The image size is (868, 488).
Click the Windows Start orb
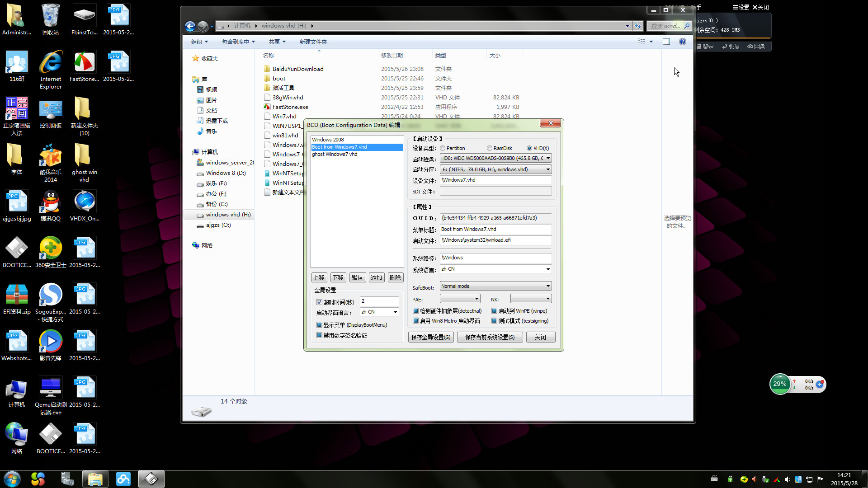click(12, 479)
